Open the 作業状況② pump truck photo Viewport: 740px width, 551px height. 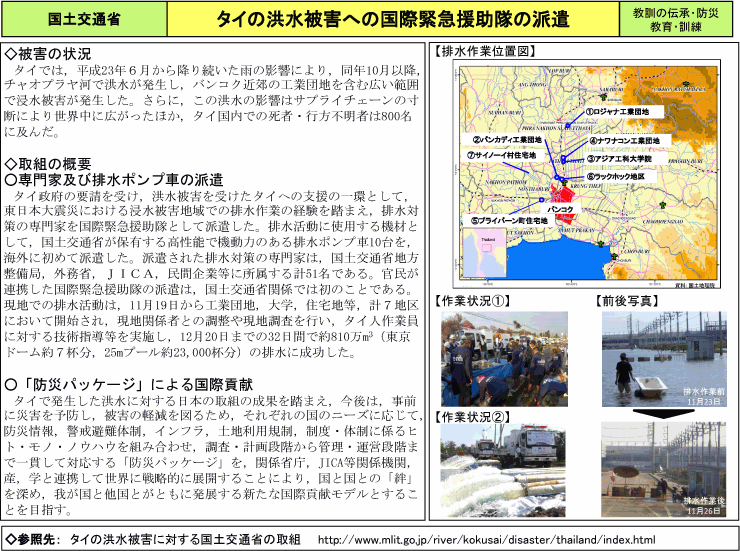coord(503,470)
